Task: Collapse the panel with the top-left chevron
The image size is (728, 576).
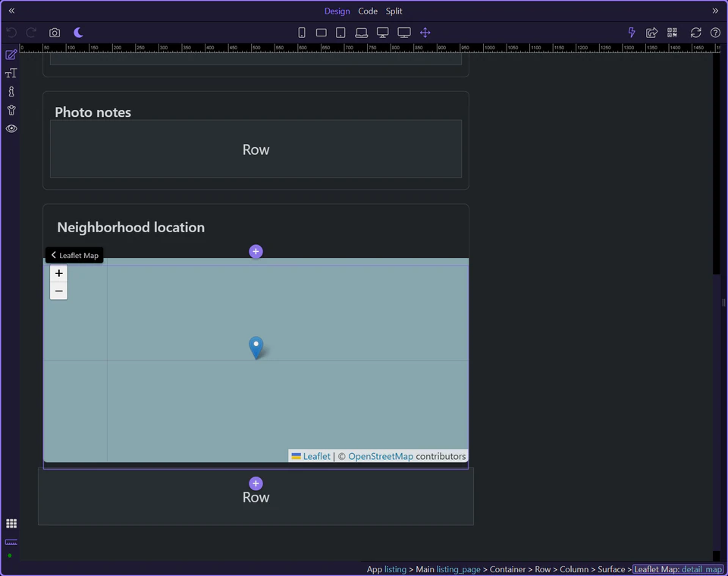Action: coord(11,11)
